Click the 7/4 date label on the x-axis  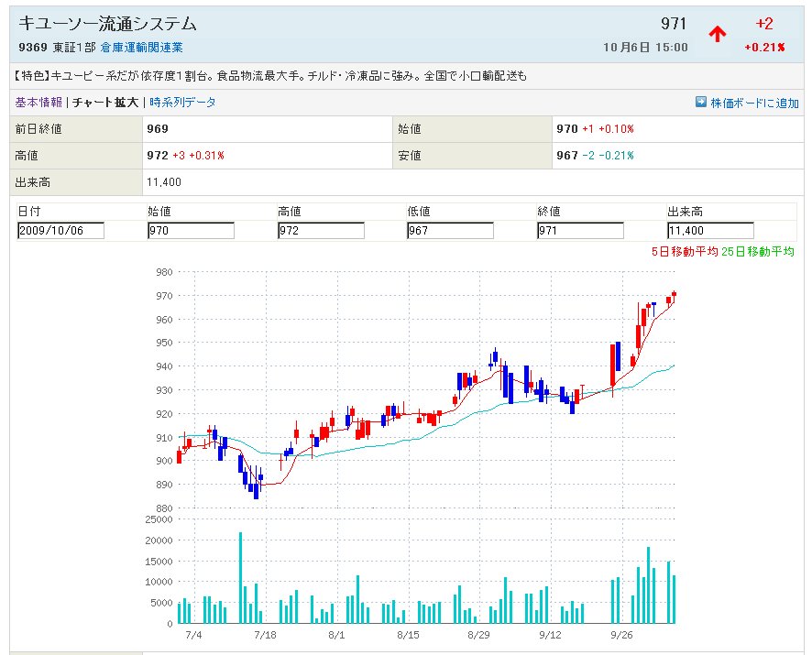(x=193, y=634)
